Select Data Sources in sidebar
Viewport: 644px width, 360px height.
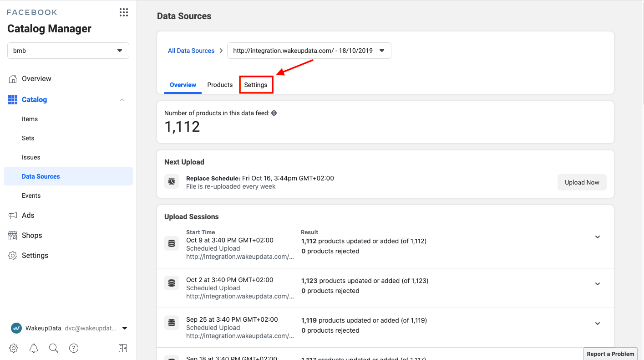(x=68, y=176)
